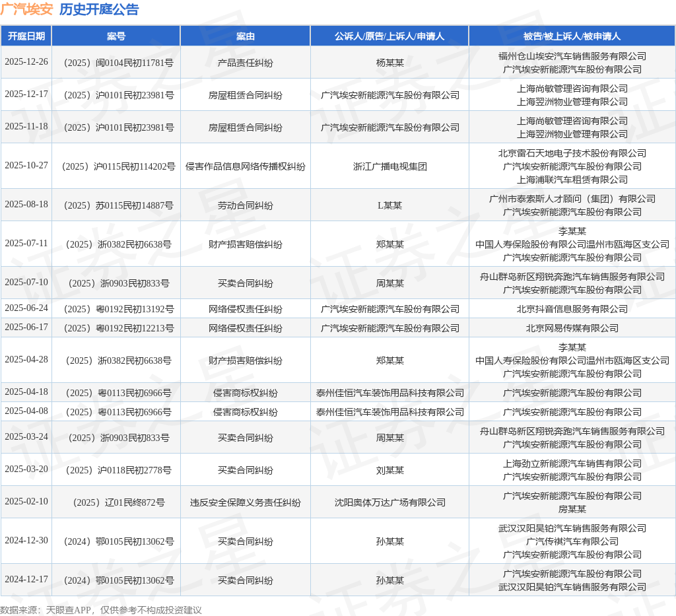Click defendant 上海劲立新能源汽车销售有限公司
The image size is (676, 616).
[572, 463]
